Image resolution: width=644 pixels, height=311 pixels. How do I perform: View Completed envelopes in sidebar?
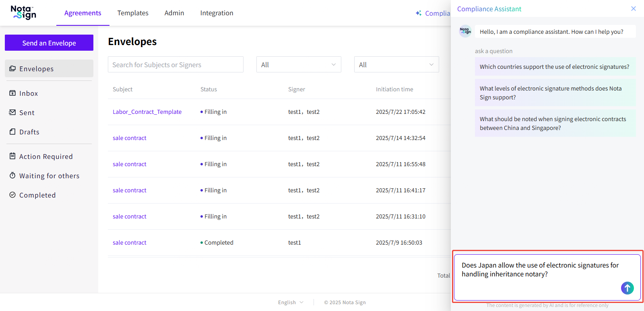pos(37,195)
